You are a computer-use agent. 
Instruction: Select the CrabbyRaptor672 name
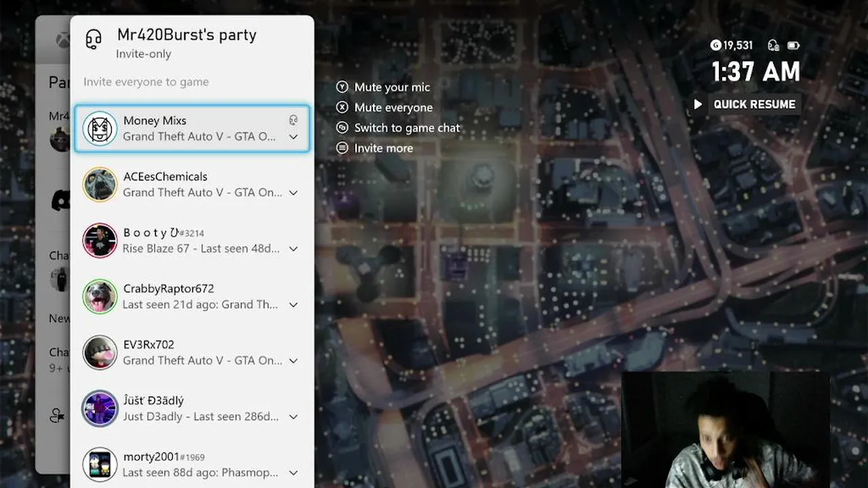pos(168,289)
